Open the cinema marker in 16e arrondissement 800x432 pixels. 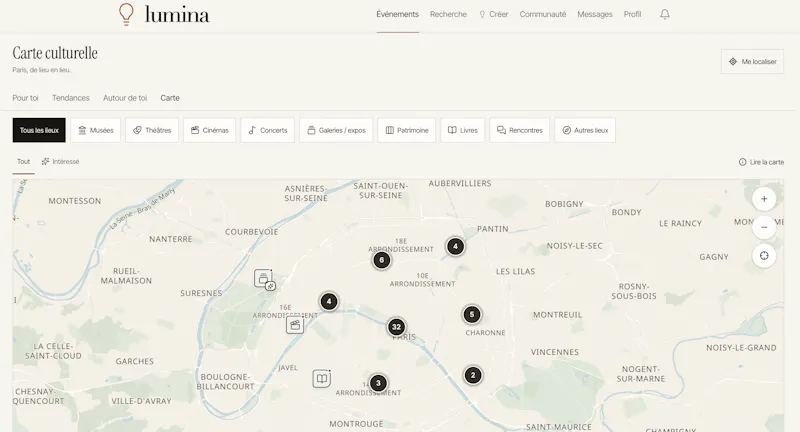click(x=295, y=325)
